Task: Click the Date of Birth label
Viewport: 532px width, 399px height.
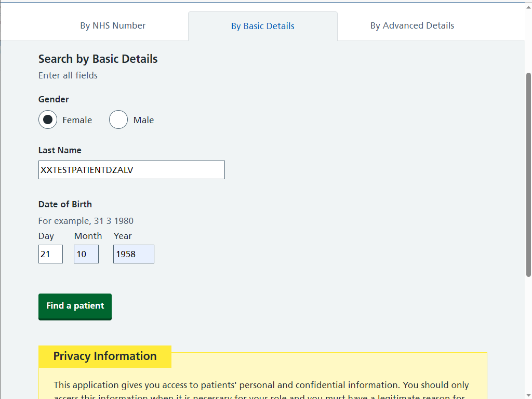Action: 65,204
